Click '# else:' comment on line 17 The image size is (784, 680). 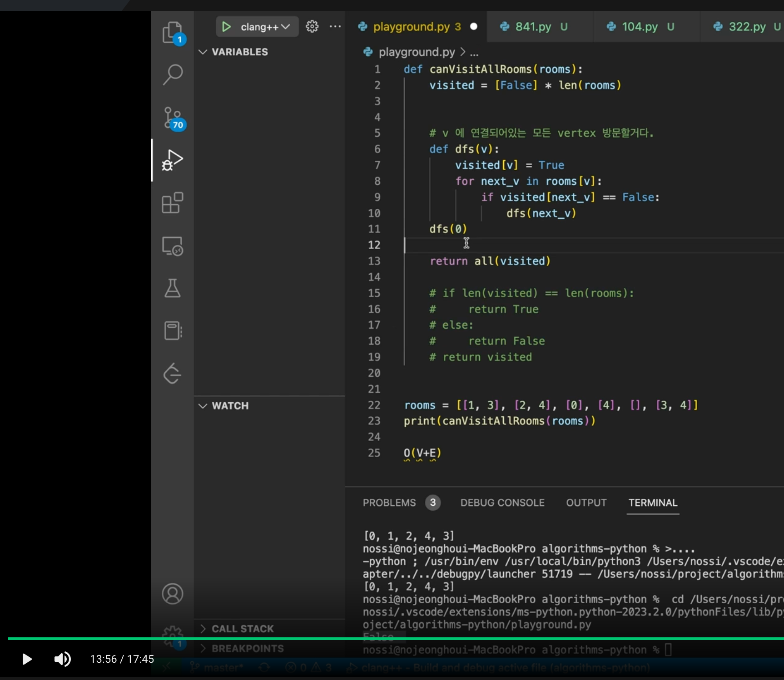[452, 325]
